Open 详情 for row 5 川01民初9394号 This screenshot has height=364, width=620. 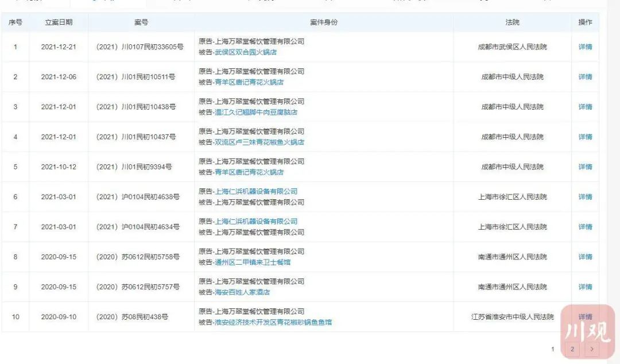tap(585, 167)
